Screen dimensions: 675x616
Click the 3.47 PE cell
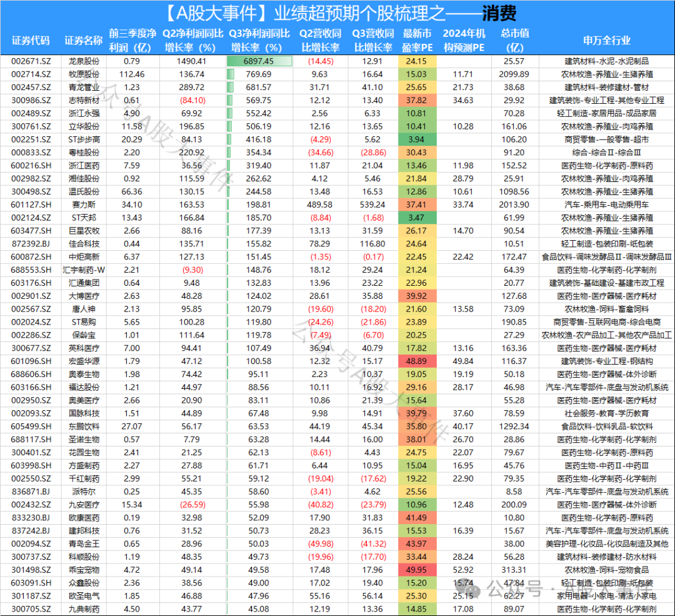417,218
